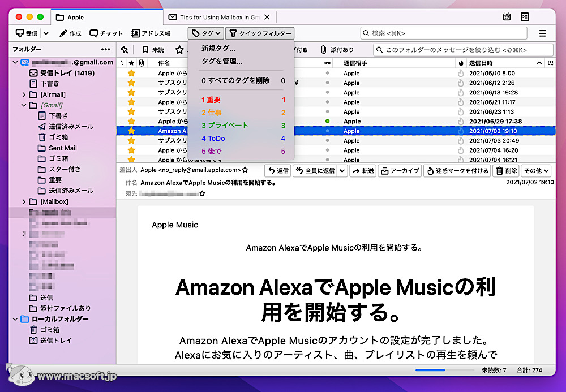Toggle starred filter star icon

pyautogui.click(x=179, y=49)
